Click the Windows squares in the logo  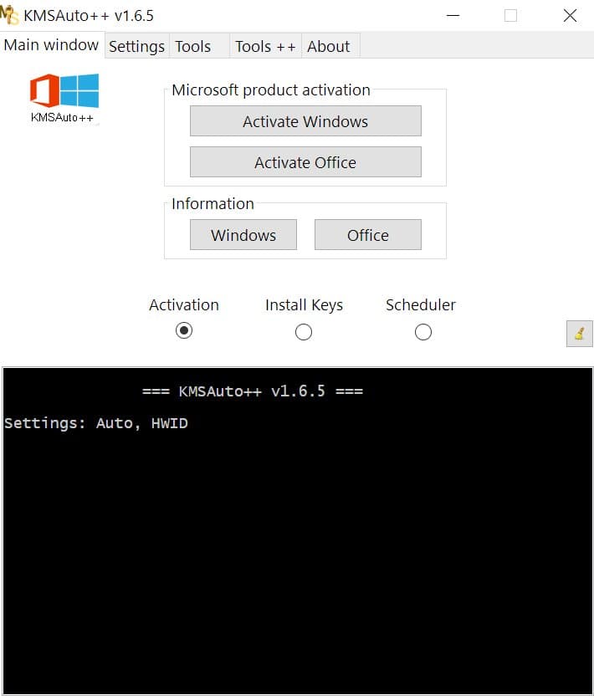(x=80, y=92)
